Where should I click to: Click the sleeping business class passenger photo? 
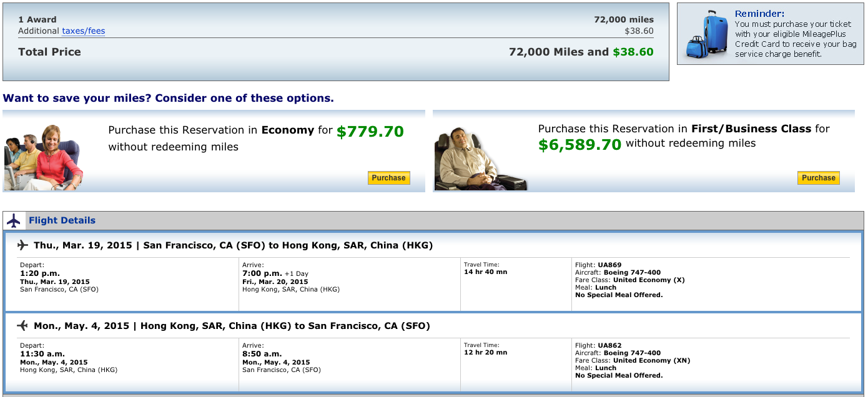(x=480, y=159)
